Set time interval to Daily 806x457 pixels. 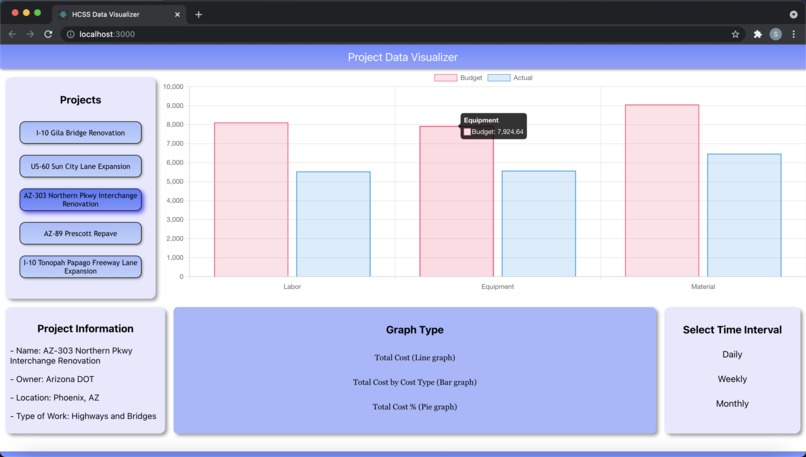click(x=732, y=354)
